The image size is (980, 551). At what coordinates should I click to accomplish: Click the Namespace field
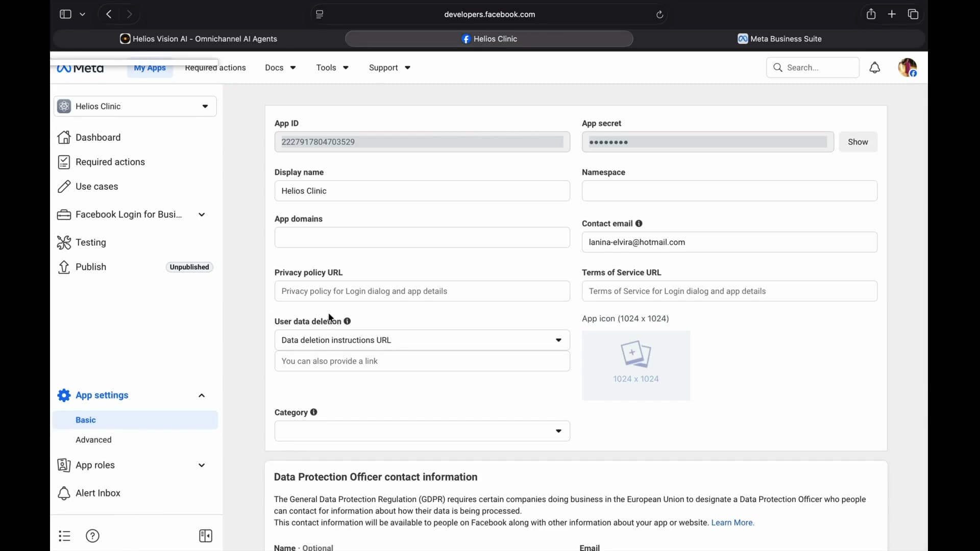click(730, 191)
